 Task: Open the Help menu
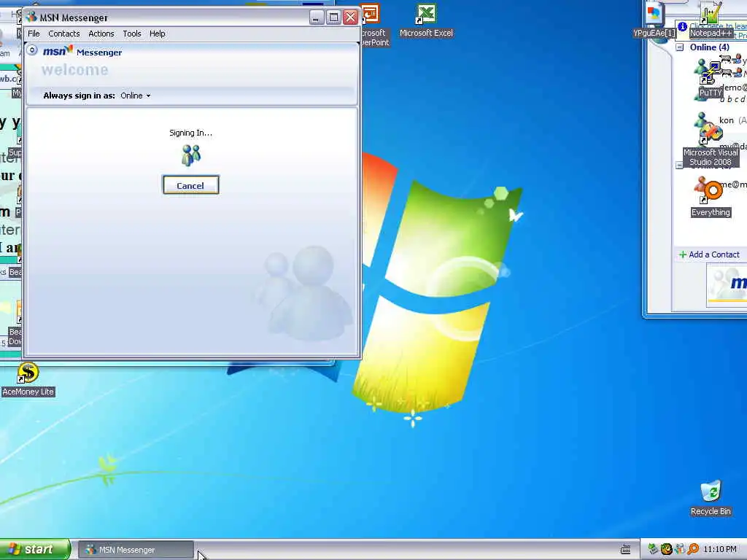158,34
